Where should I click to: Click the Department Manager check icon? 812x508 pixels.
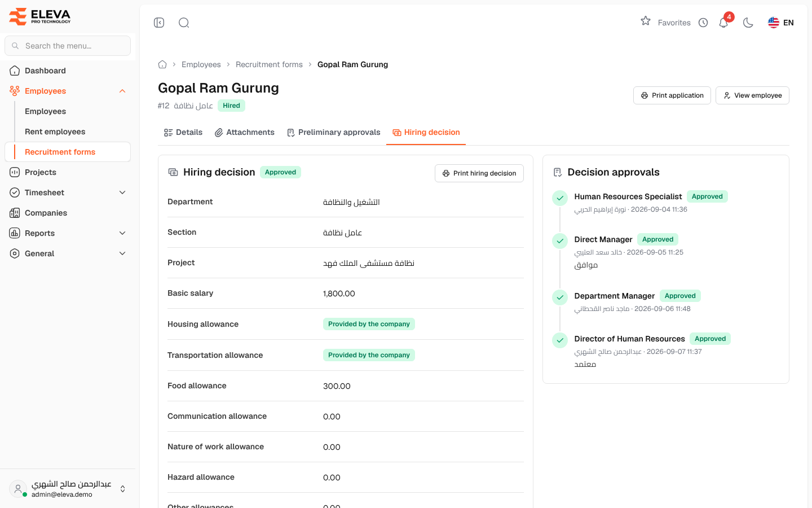[x=560, y=297]
